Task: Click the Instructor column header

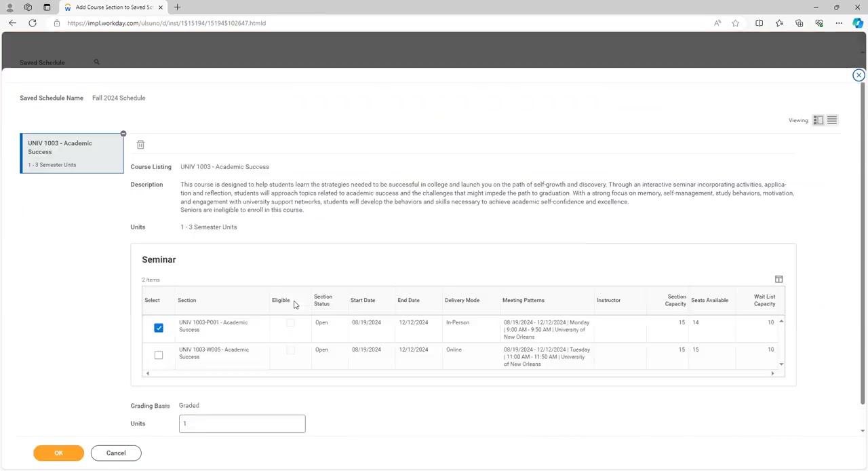Action: [608, 300]
